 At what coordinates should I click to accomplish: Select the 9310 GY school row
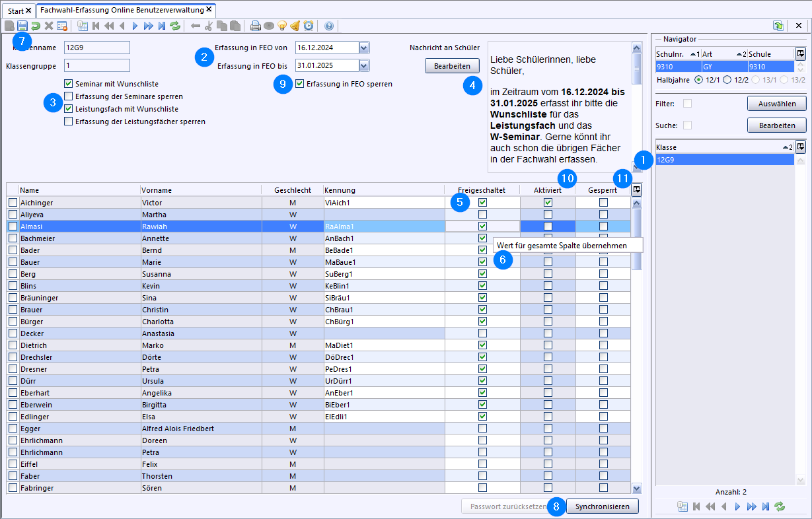724,67
